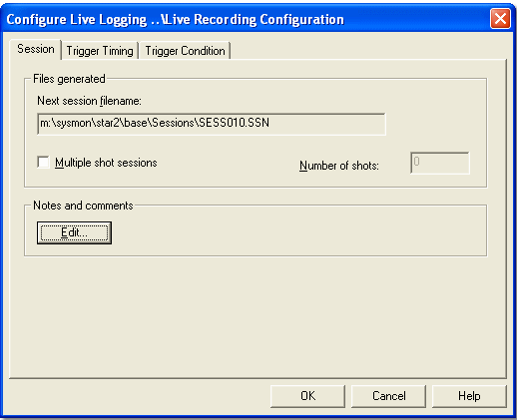Switch to the Session tab
The height and width of the screenshot is (420, 517).
[36, 49]
